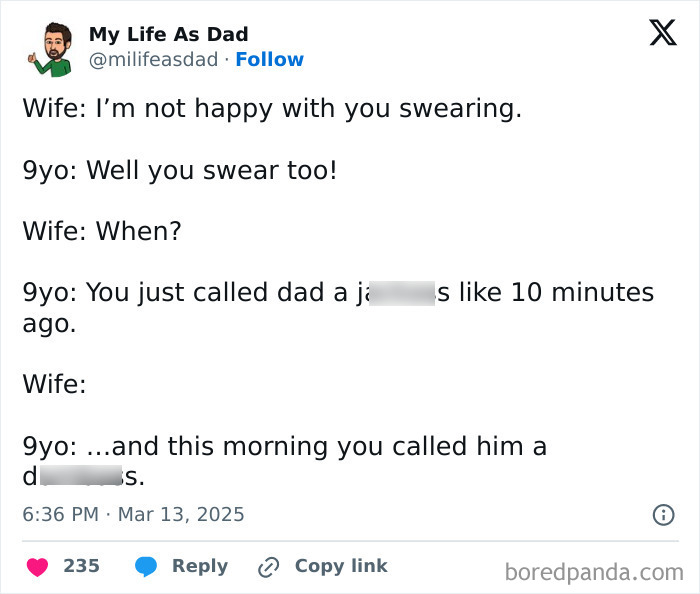Click the "Wife: When?" line

tap(102, 232)
